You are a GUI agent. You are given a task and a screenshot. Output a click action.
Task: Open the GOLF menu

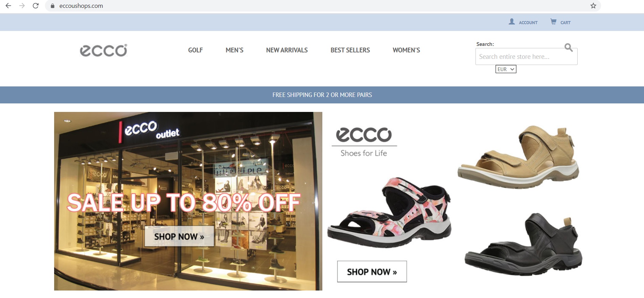tap(195, 50)
